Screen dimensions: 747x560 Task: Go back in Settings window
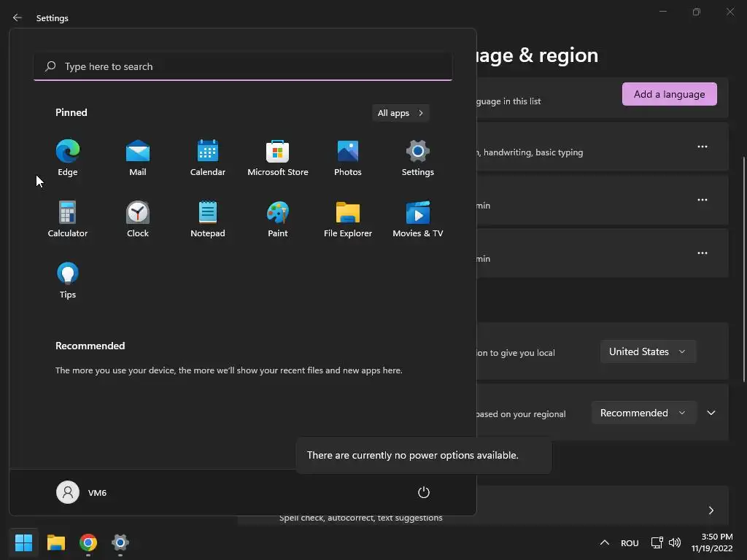click(18, 17)
